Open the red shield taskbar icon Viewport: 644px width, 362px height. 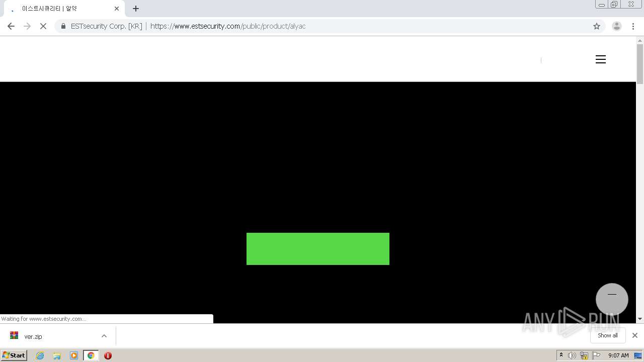click(108, 355)
